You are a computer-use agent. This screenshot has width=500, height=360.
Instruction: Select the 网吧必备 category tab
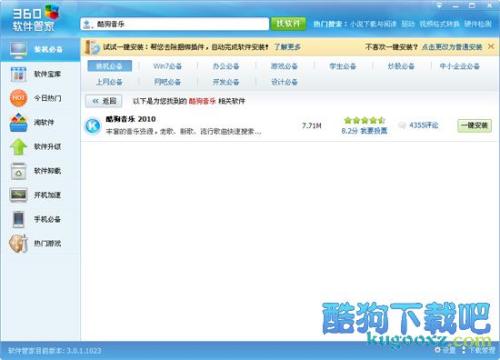(x=168, y=82)
